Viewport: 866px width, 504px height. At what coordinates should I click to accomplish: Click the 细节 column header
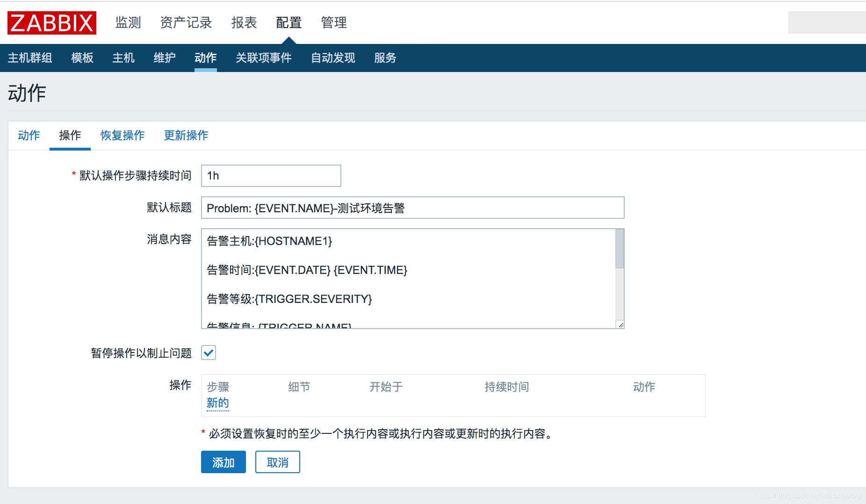click(x=299, y=387)
